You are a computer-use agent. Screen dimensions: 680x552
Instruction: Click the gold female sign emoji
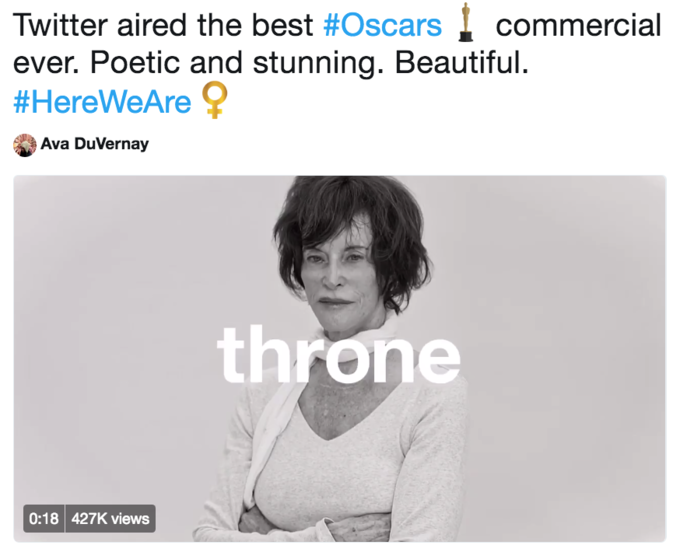point(215,100)
